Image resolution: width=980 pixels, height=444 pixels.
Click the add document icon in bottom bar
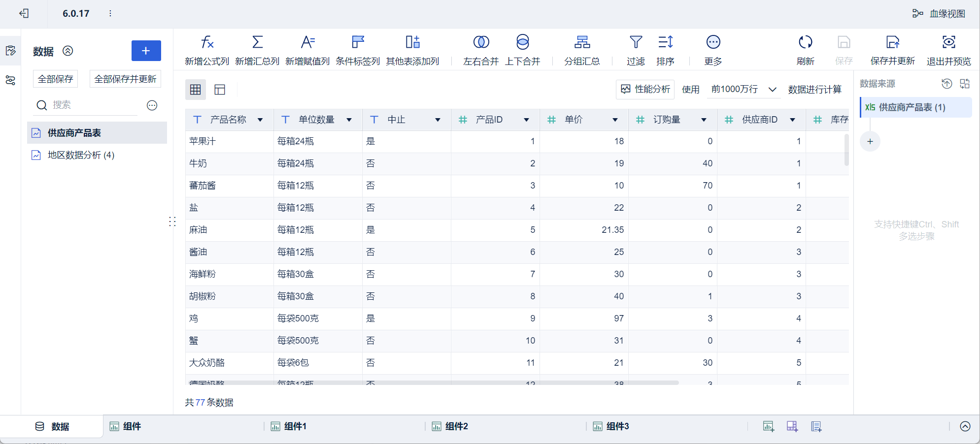[816, 426]
